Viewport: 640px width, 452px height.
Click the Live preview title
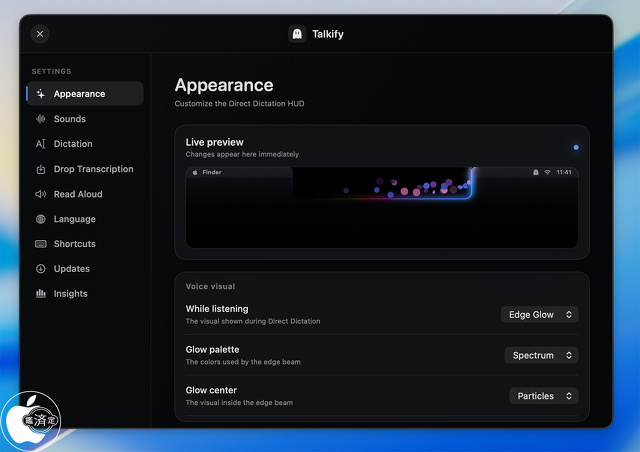215,142
